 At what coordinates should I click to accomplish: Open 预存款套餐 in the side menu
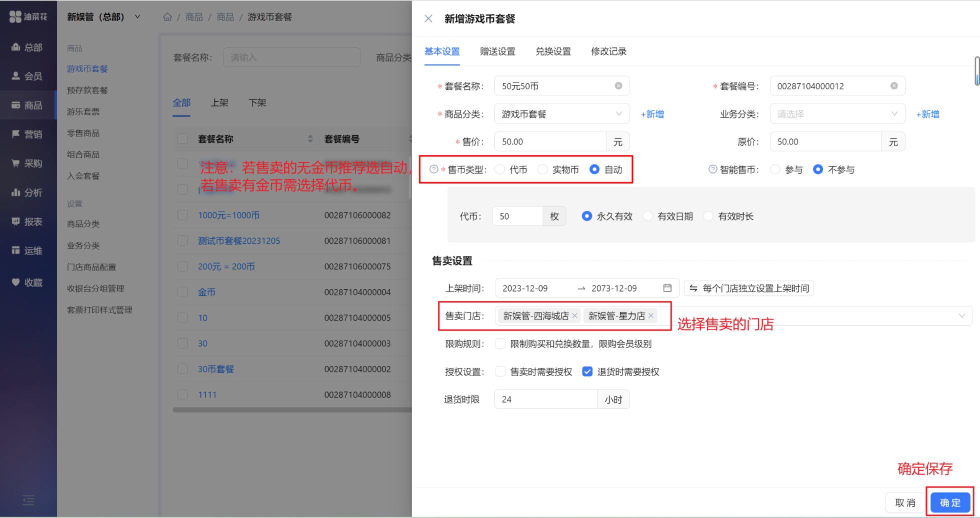pyautogui.click(x=87, y=90)
